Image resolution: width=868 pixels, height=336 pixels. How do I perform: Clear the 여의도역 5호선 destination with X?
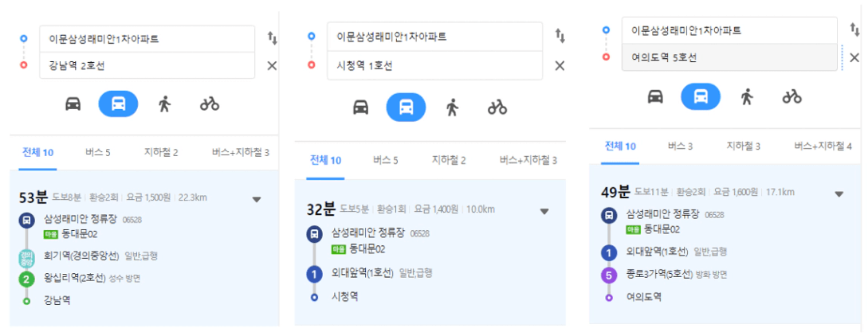coord(854,57)
